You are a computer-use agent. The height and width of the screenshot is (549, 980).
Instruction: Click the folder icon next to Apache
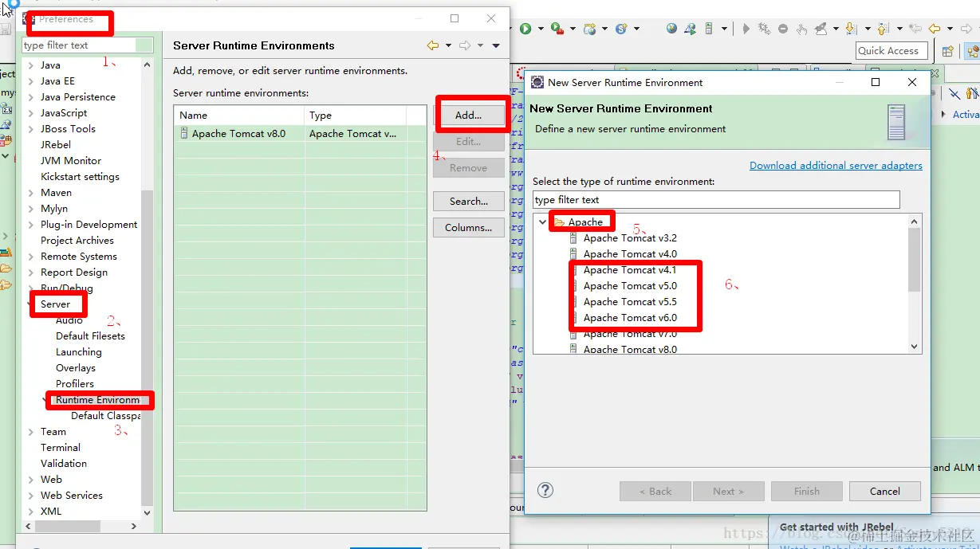click(x=559, y=222)
